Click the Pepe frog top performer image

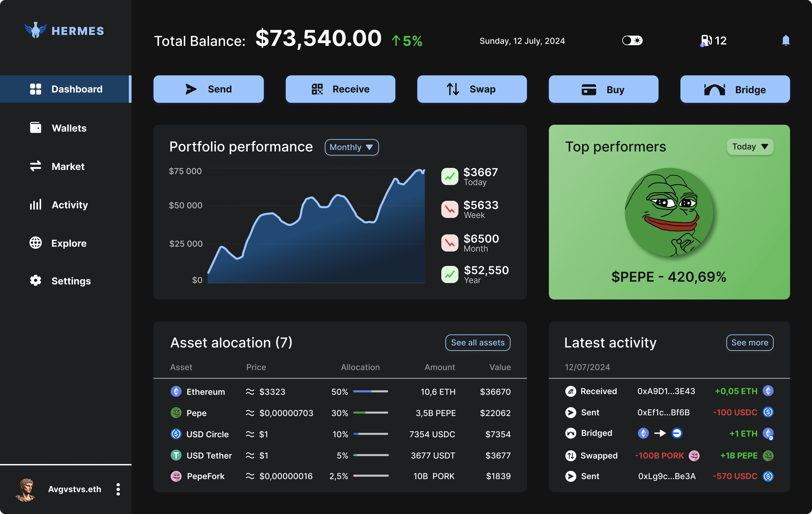click(669, 212)
